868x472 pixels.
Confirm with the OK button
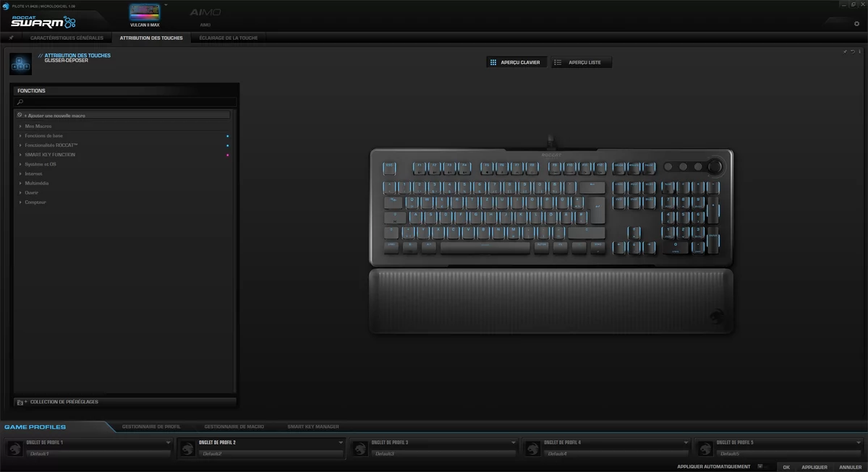[x=786, y=467]
